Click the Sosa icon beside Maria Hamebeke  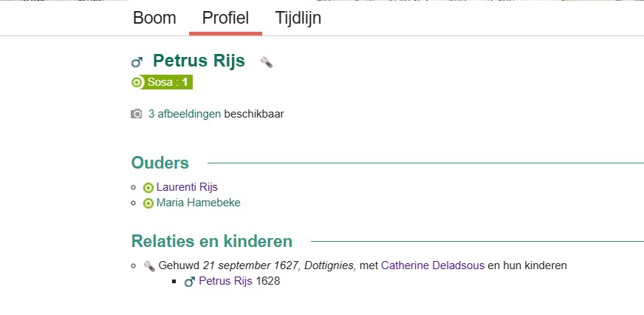[x=148, y=203]
